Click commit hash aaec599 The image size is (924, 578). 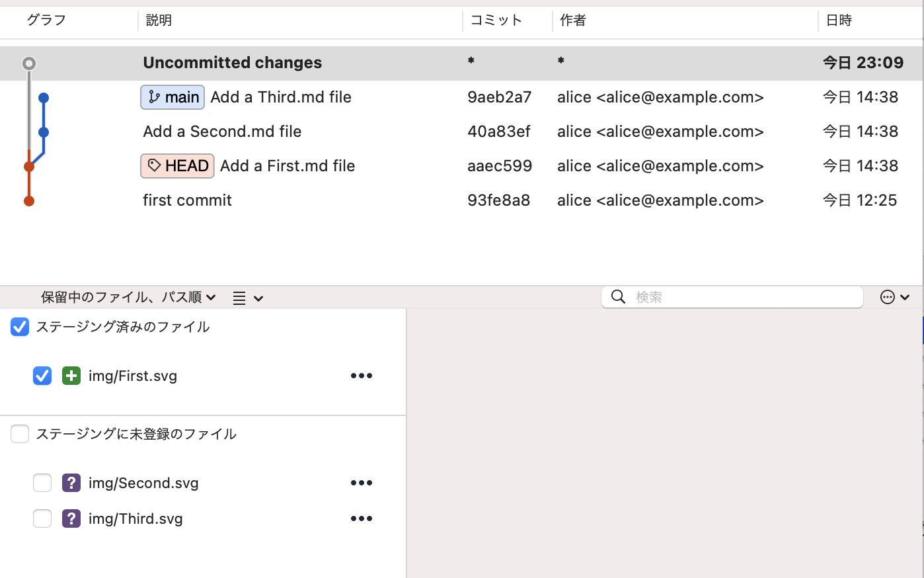pyautogui.click(x=500, y=166)
